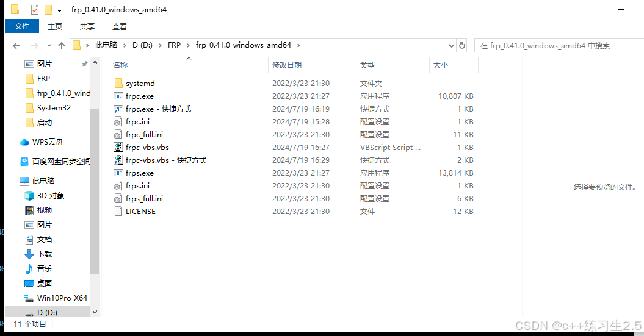Sort files by 大小 column
644x336 pixels.
click(x=454, y=65)
